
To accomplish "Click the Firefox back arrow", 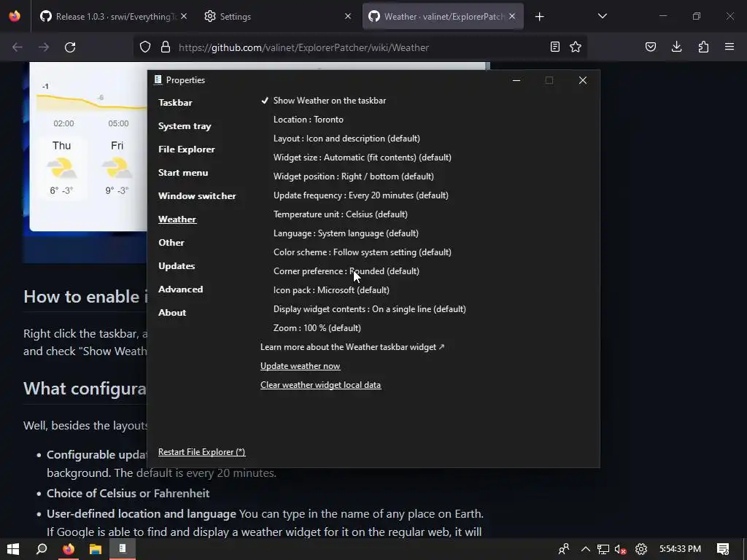I will [x=18, y=47].
